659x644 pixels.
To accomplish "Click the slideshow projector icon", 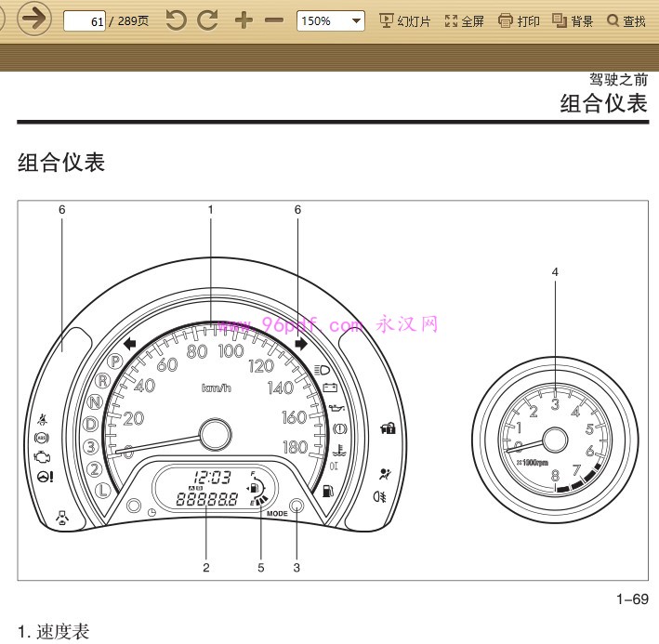I will click(386, 20).
